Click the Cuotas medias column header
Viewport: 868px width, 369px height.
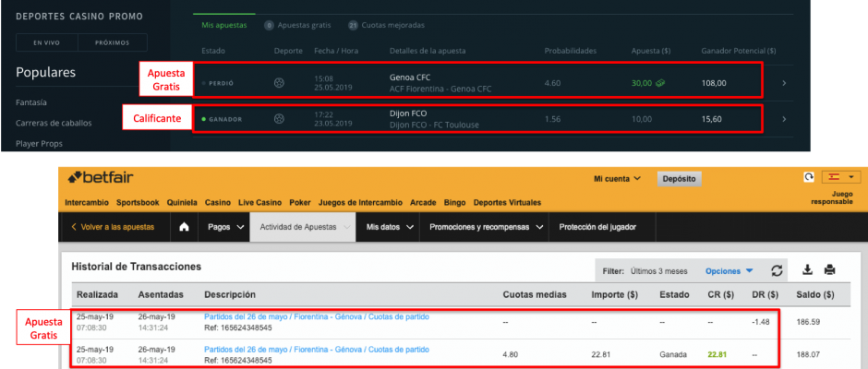point(535,295)
